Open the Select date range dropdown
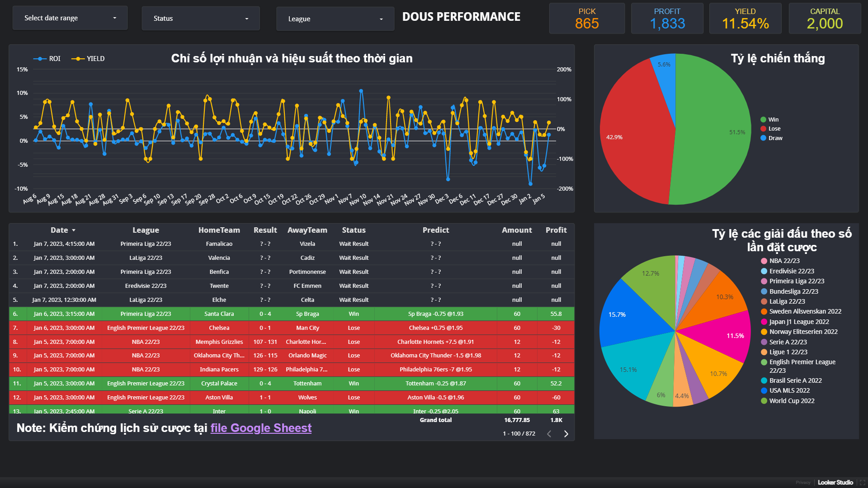Viewport: 868px width, 488px height. (70, 18)
